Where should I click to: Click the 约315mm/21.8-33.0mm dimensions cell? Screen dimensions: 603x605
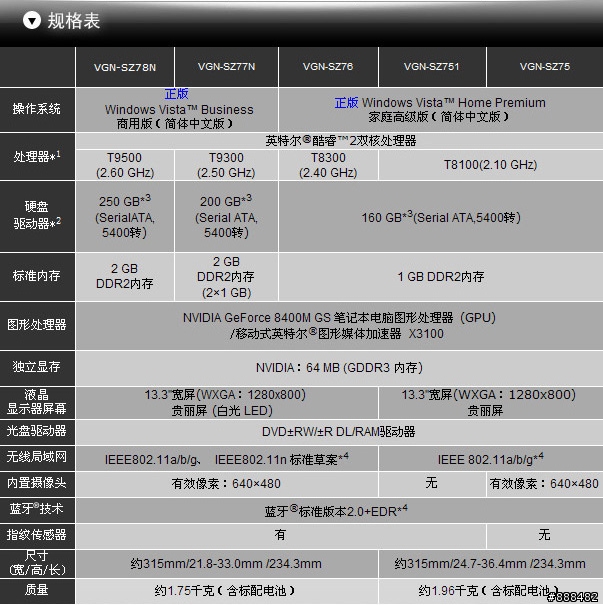[x=227, y=564]
